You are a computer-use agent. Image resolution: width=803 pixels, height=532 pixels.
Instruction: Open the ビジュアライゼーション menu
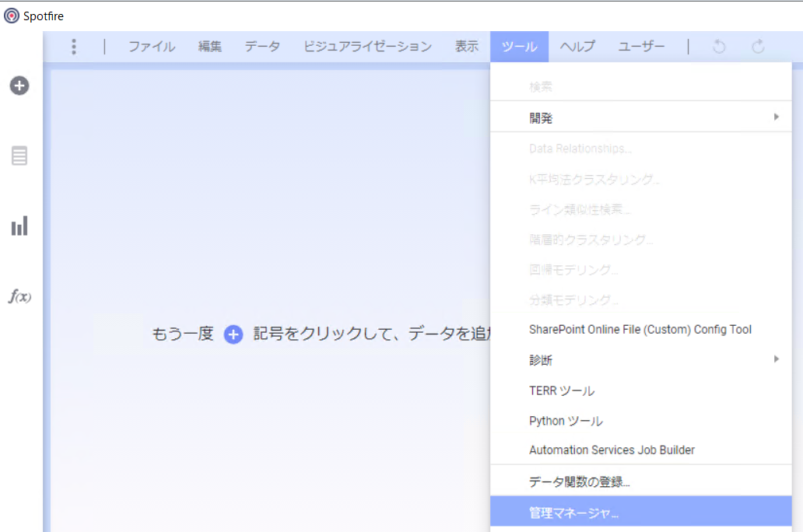click(368, 47)
